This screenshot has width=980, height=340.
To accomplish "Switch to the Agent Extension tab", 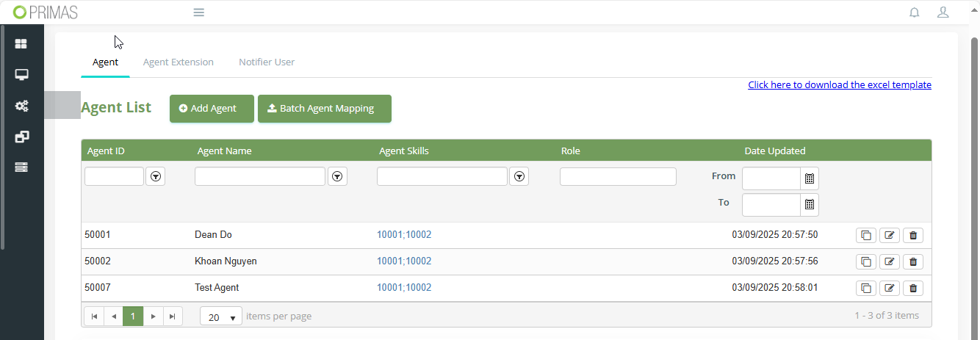I will tap(179, 62).
